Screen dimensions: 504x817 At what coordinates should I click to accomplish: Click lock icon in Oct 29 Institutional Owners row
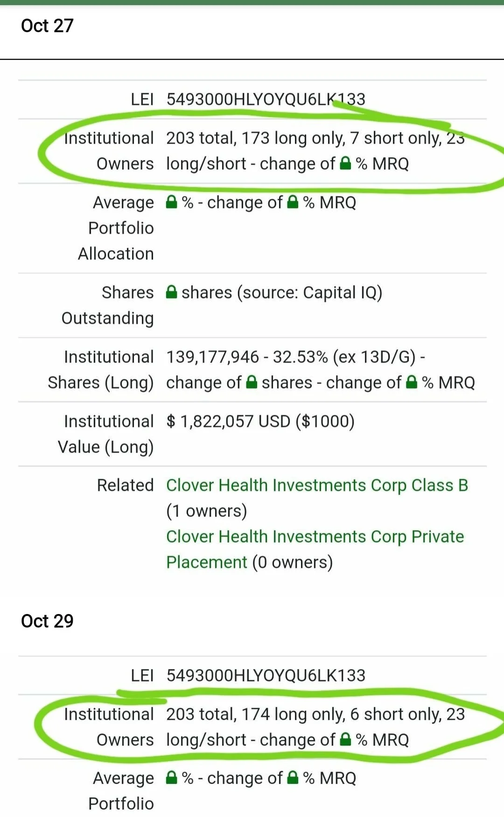pyautogui.click(x=345, y=740)
